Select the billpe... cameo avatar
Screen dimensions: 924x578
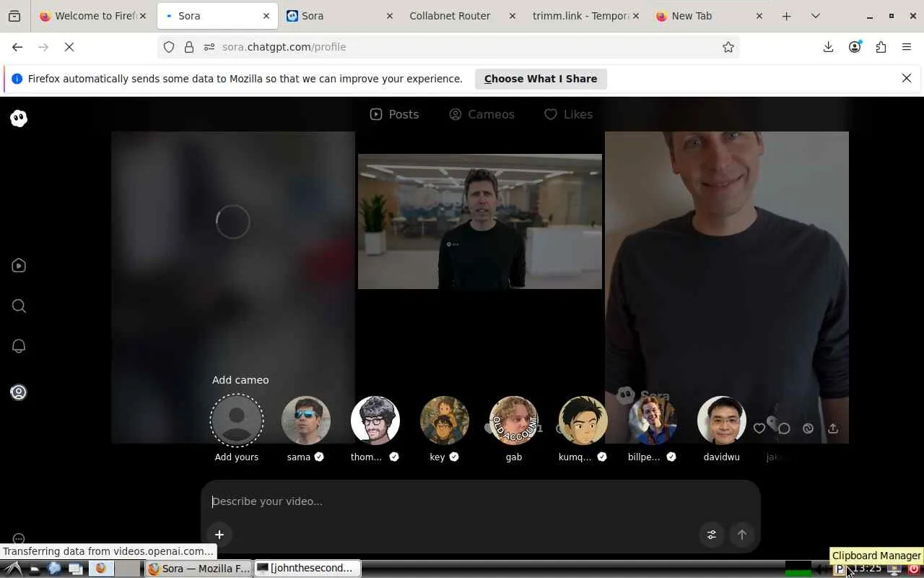pyautogui.click(x=653, y=420)
